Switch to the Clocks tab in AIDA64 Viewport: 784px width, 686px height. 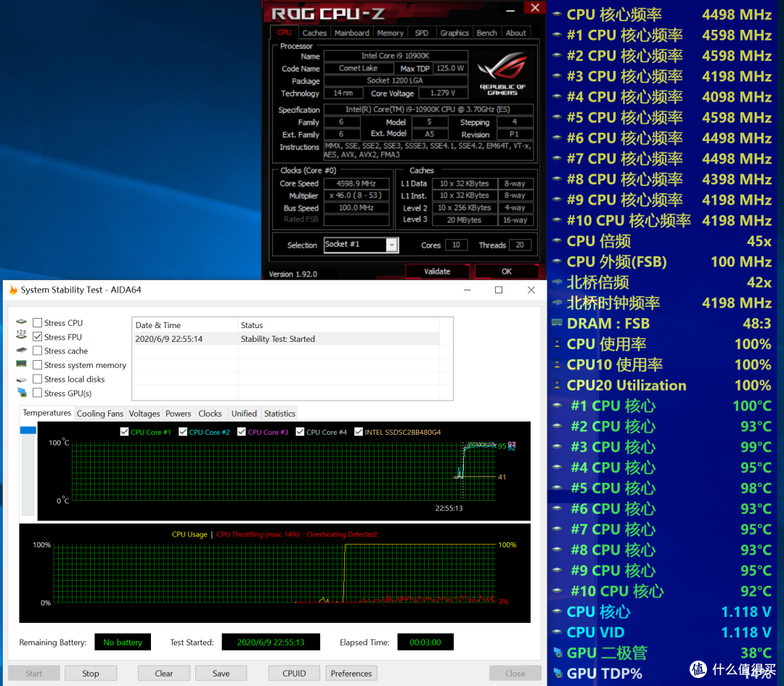[x=210, y=414]
